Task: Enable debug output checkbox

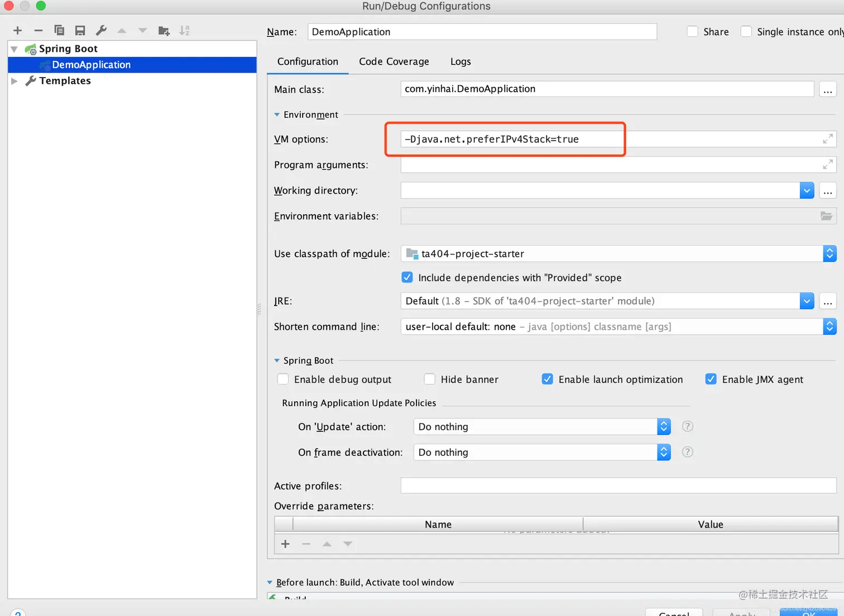Action: click(x=283, y=379)
